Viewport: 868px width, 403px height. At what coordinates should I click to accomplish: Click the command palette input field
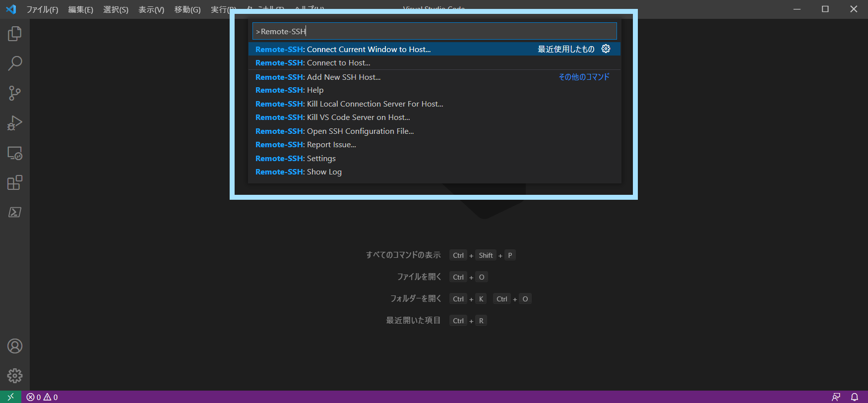coord(434,31)
